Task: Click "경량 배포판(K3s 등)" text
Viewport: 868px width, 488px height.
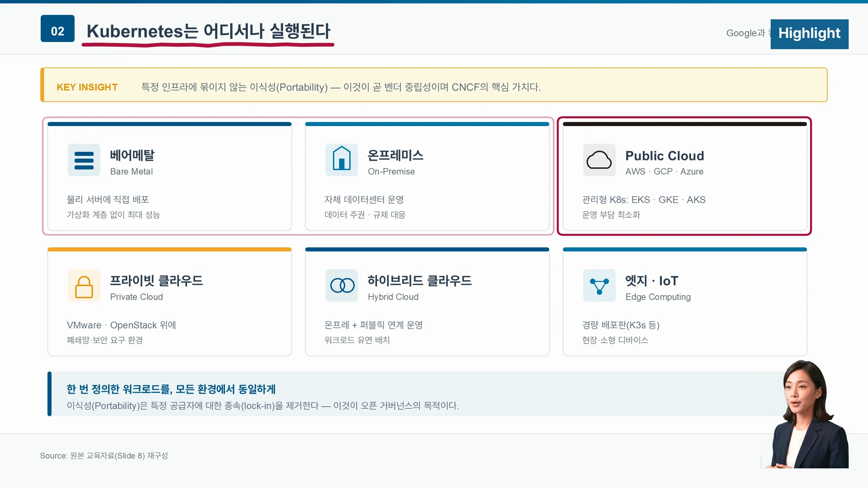Action: tap(621, 325)
